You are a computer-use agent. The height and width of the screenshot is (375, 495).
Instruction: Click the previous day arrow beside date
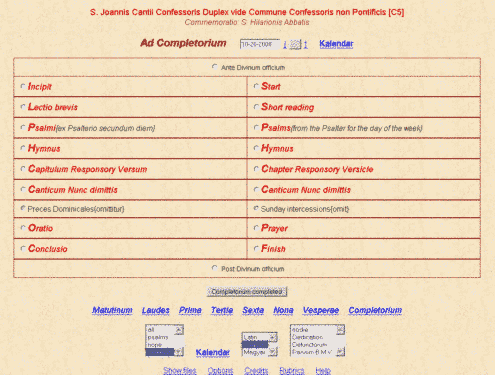coord(285,44)
